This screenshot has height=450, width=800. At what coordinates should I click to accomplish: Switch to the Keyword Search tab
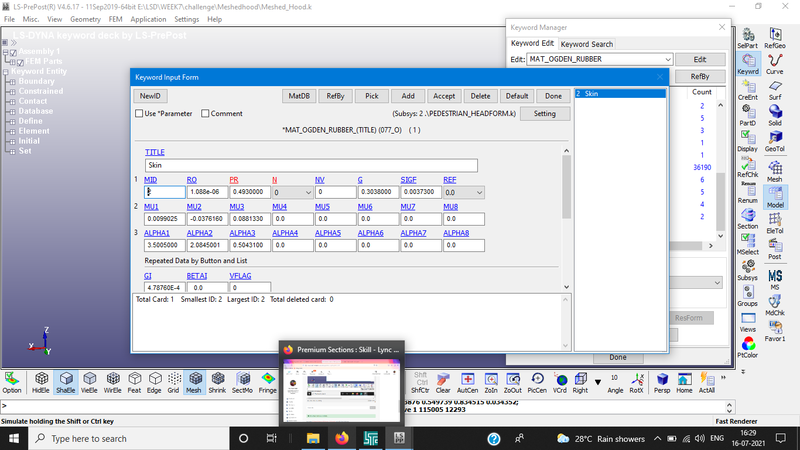tap(586, 44)
